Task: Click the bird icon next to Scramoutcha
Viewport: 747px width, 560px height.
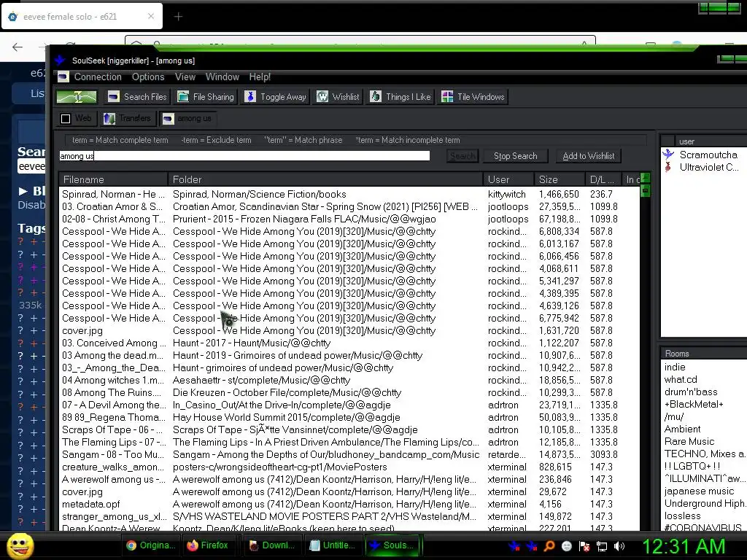Action: tap(668, 154)
